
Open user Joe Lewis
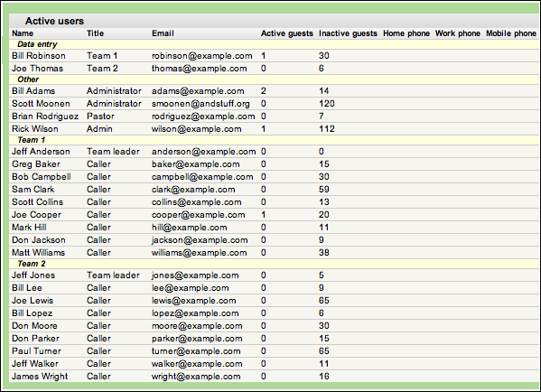(x=33, y=301)
